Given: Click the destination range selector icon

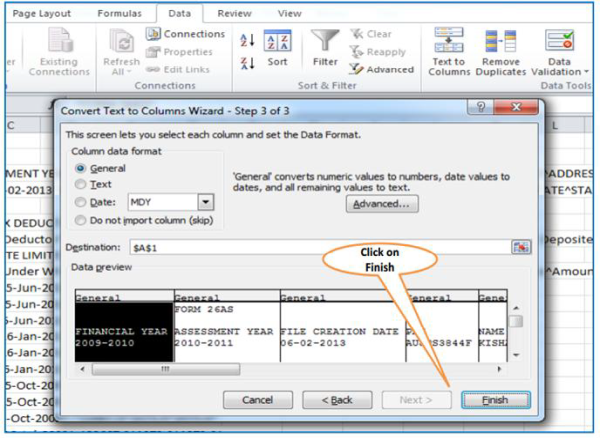Looking at the screenshot, I should point(521,246).
